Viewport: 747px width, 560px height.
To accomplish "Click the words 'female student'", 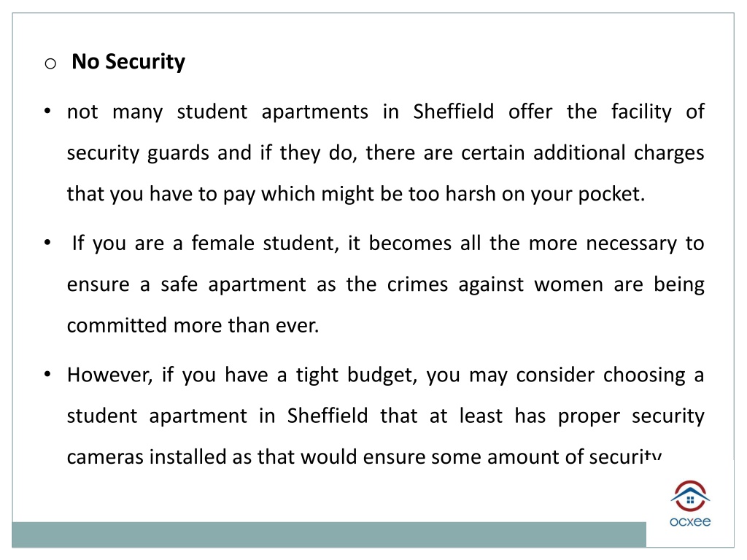I will (x=264, y=244).
